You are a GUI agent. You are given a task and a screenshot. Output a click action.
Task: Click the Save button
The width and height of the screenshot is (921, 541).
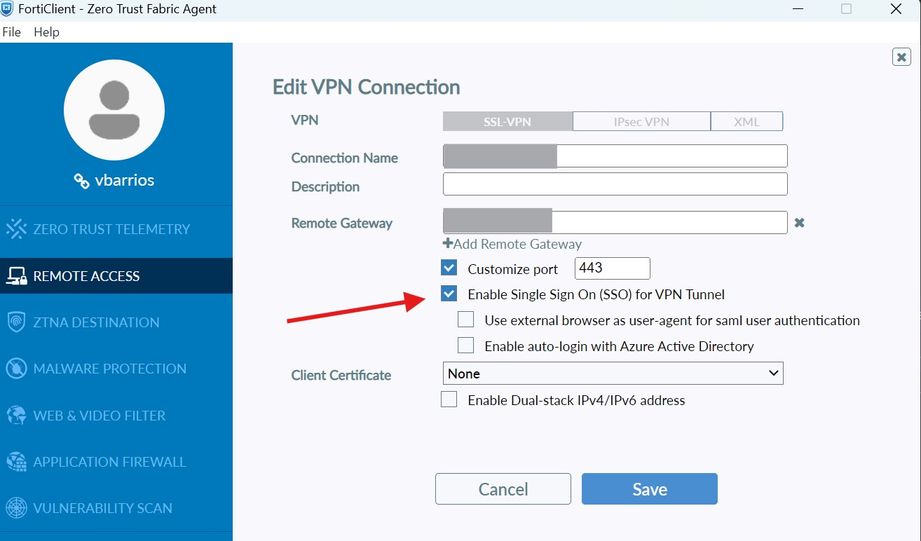649,489
